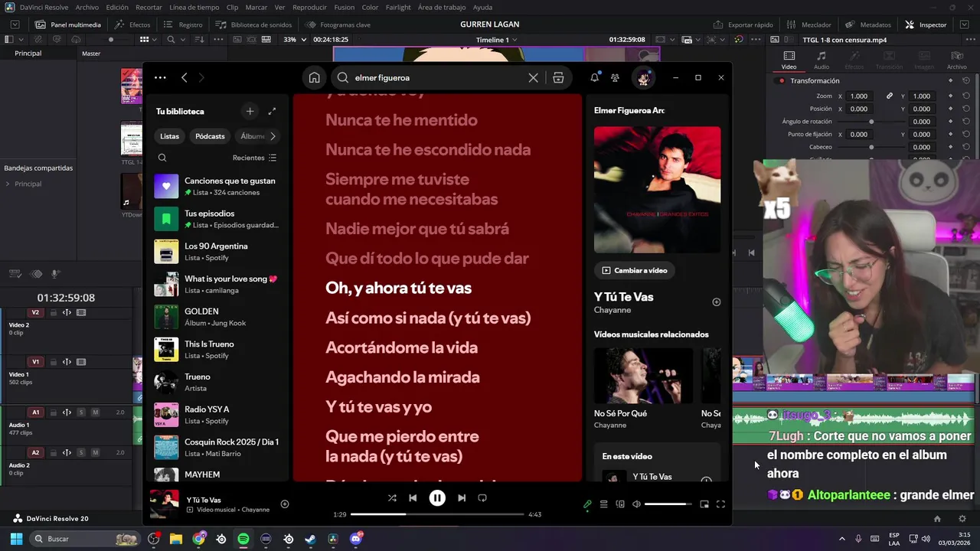Open the 33% viewer zoom dropdown
980x551 pixels.
pos(295,40)
